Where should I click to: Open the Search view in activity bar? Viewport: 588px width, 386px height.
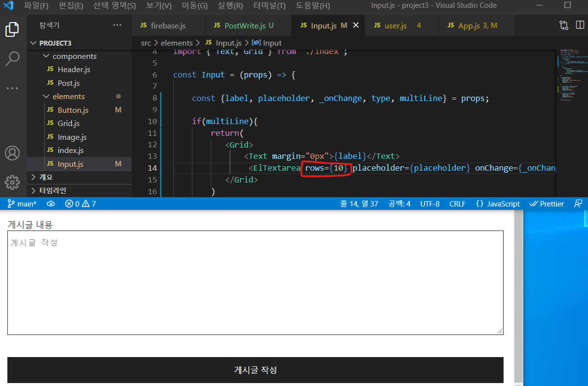pyautogui.click(x=12, y=59)
